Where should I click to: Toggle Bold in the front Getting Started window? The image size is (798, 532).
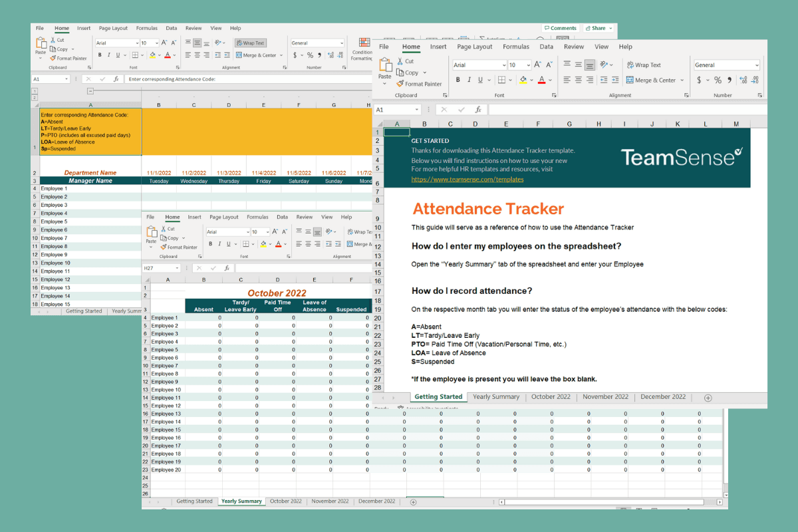tap(458, 80)
